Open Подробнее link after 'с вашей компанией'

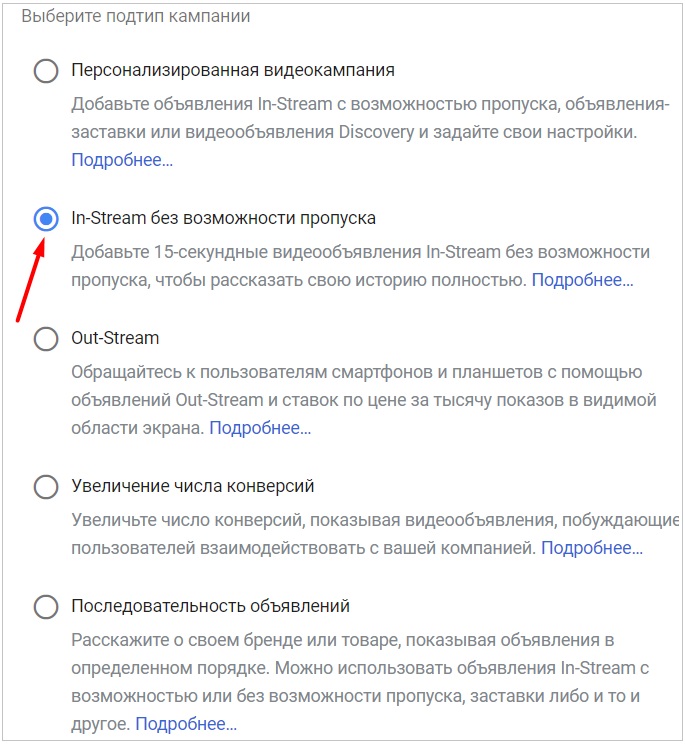[x=592, y=548]
